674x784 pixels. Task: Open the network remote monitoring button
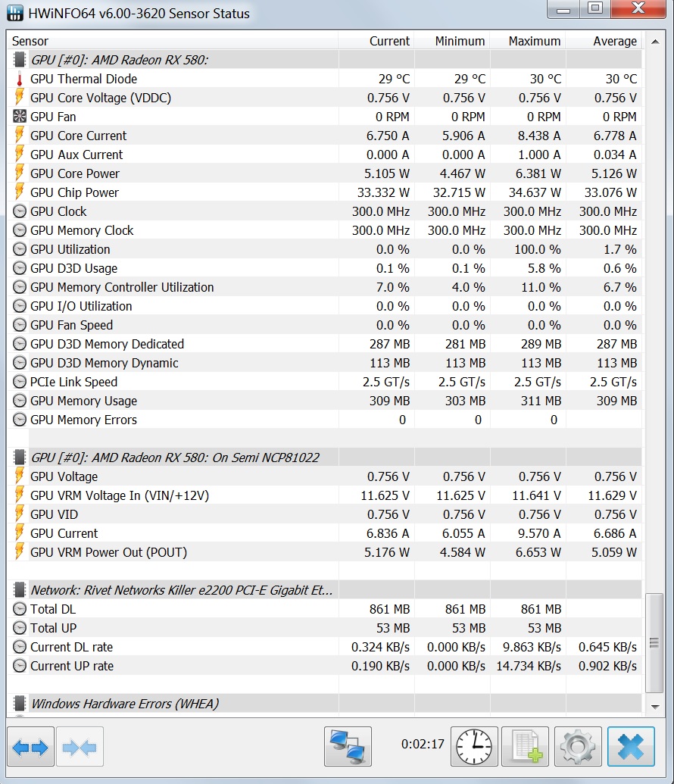[348, 746]
